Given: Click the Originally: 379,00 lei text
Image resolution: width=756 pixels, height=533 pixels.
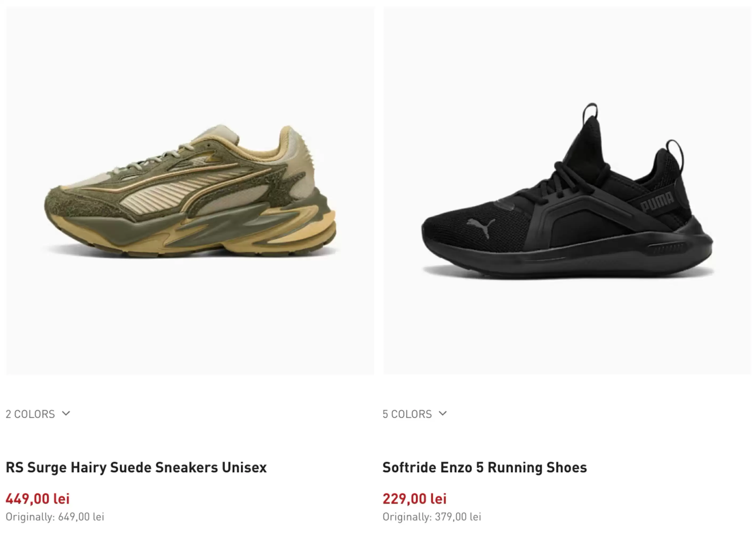Looking at the screenshot, I should 432,517.
